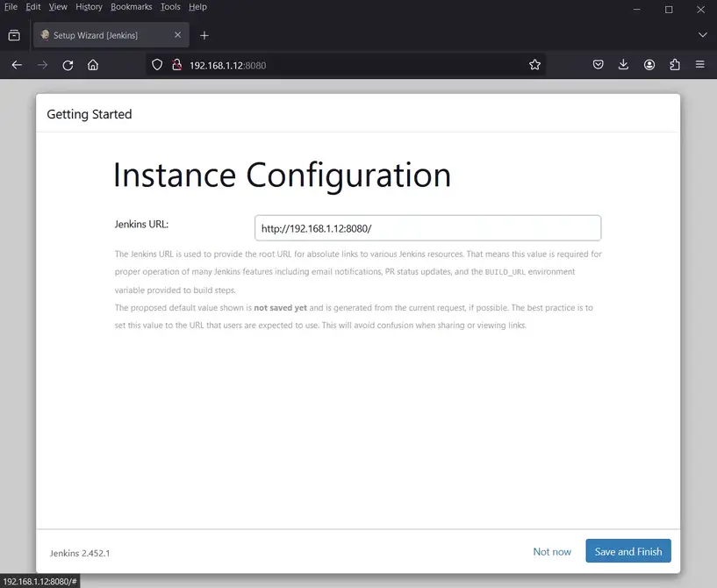
Task: Click the Jenkins URL input field
Action: click(x=427, y=228)
